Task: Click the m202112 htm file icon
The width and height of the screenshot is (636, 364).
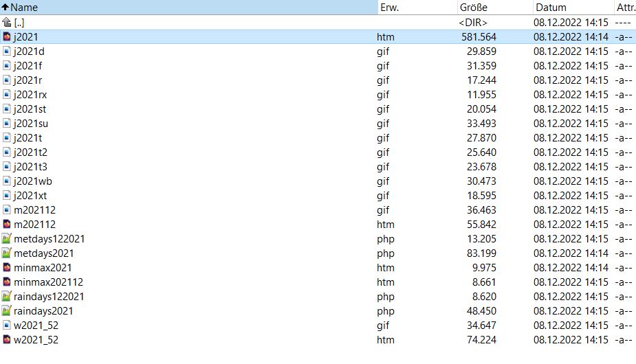Action: point(7,225)
